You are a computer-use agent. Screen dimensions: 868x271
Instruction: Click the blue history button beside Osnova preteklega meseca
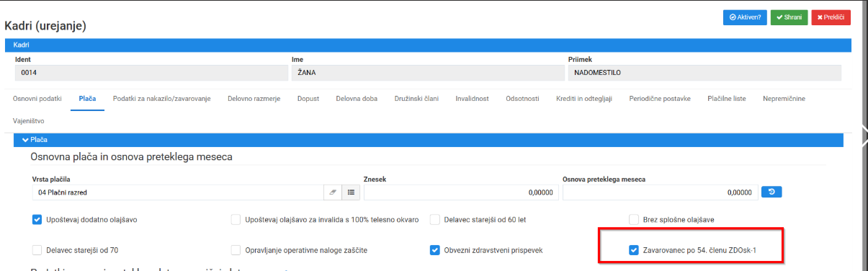click(x=771, y=192)
